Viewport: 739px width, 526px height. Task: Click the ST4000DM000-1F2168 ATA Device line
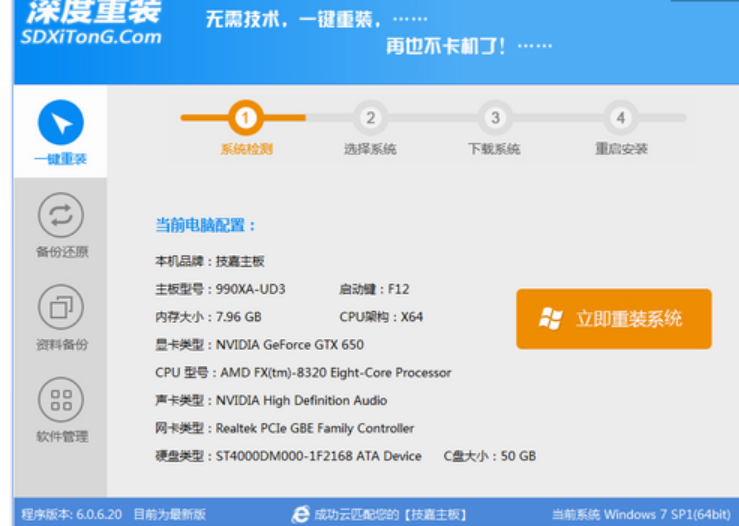coord(288,456)
